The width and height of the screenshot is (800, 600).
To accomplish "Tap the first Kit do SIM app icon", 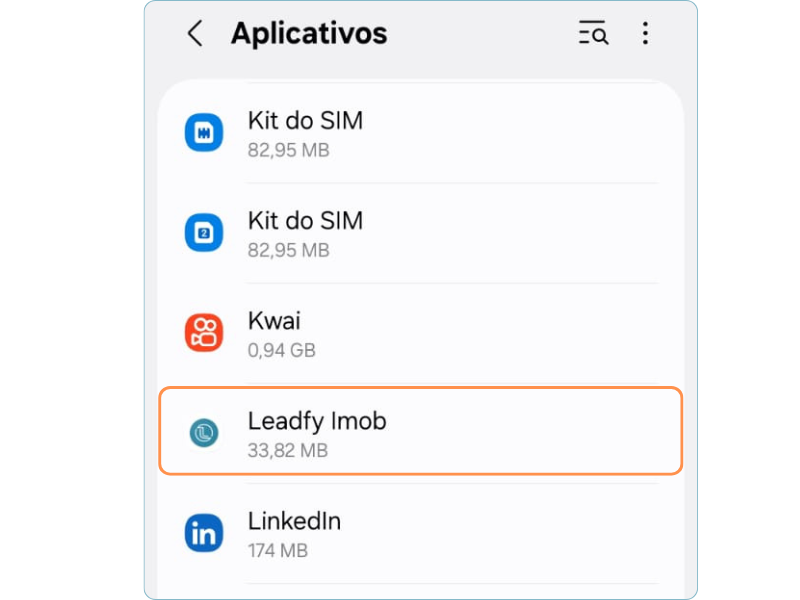I will (204, 133).
